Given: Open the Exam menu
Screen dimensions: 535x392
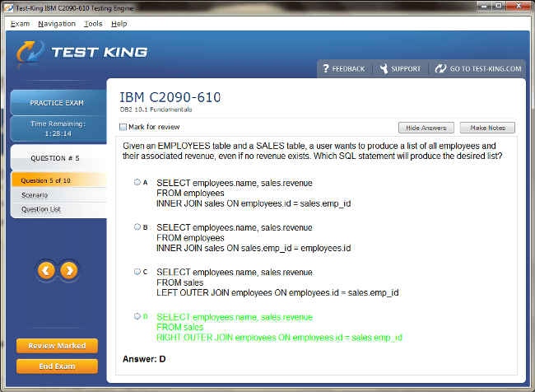Looking at the screenshot, I should (x=20, y=24).
